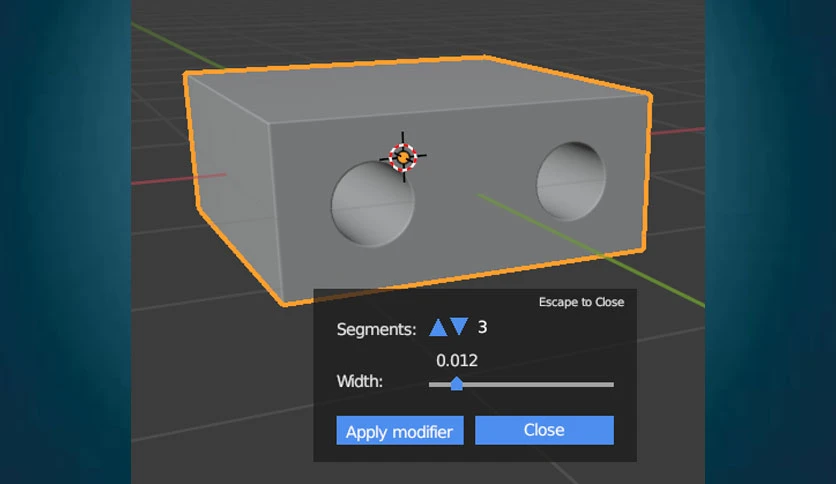Click the Escape to Close hint text

point(581,302)
